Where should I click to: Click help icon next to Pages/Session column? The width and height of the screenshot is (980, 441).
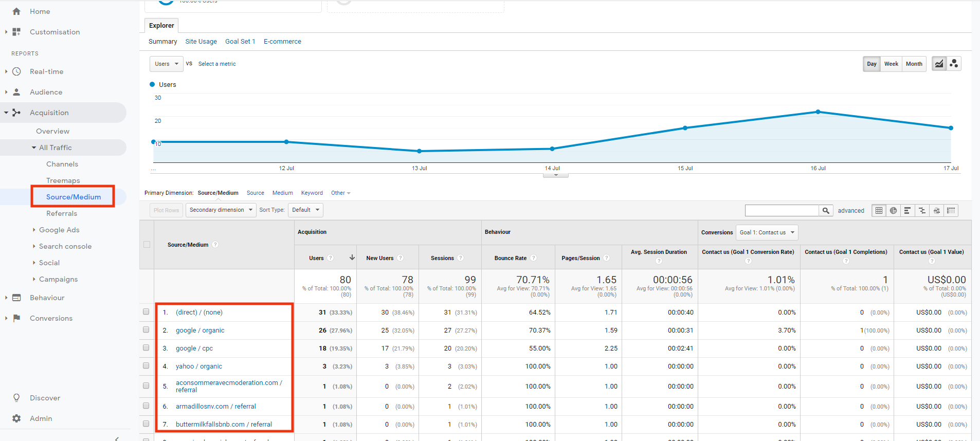click(607, 258)
